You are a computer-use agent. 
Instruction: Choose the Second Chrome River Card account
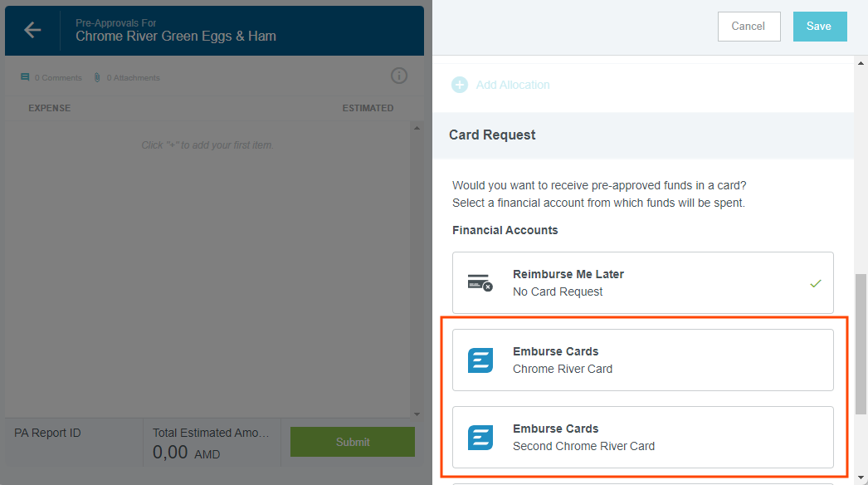[642, 437]
